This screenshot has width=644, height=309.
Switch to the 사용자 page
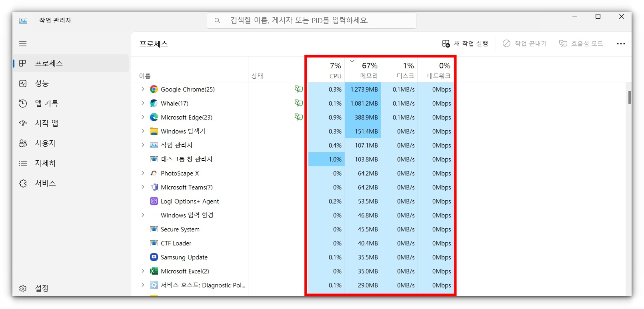[x=71, y=143]
